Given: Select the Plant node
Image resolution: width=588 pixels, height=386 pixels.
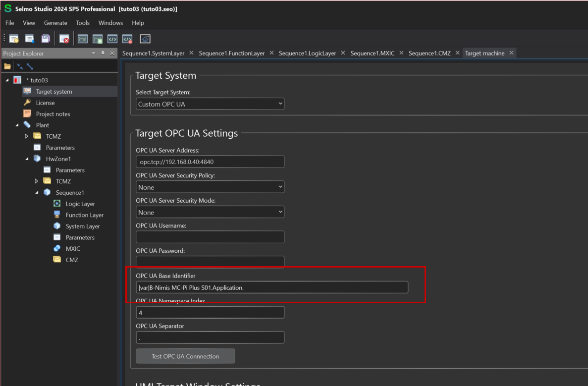Looking at the screenshot, I should (x=43, y=125).
